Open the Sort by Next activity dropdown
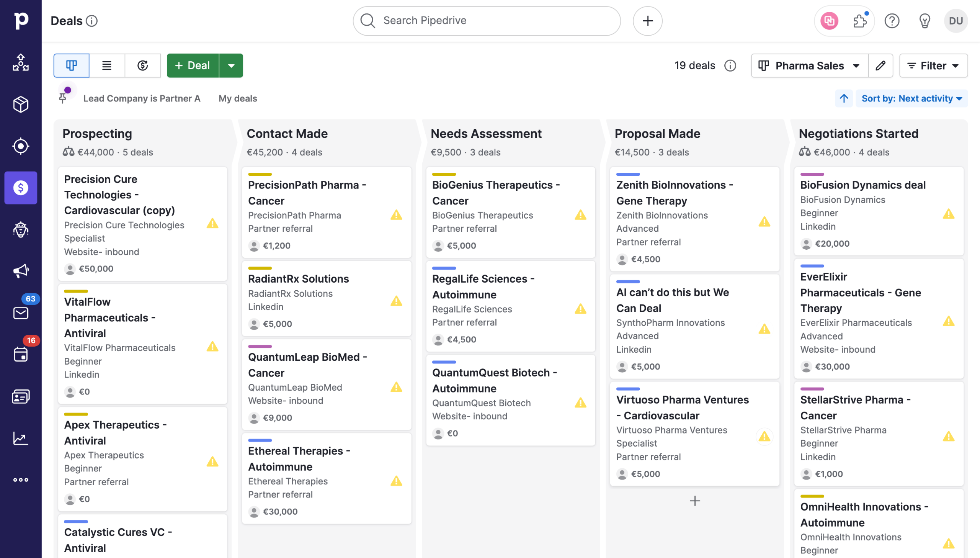Image resolution: width=980 pixels, height=558 pixels. pos(911,98)
